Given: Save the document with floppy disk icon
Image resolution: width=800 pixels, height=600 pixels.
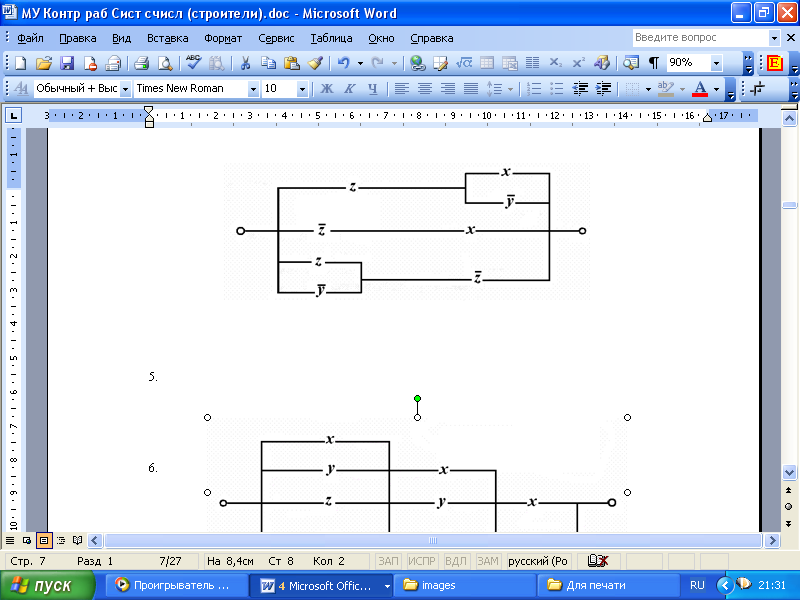Looking at the screenshot, I should click(x=67, y=63).
